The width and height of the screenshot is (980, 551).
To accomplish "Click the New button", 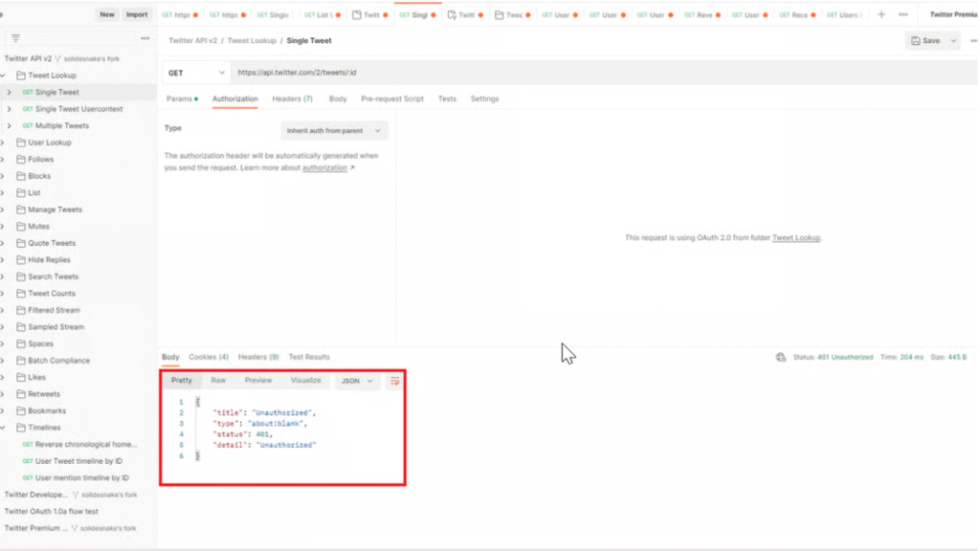I will click(107, 14).
